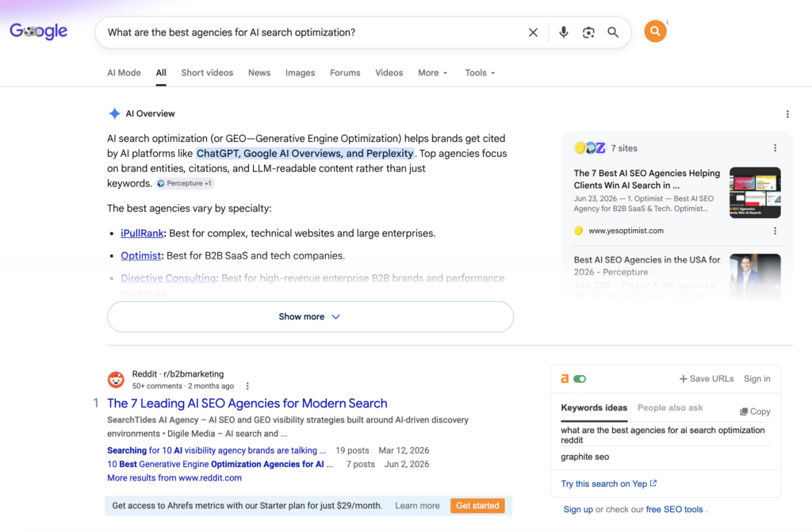The width and height of the screenshot is (812, 532).
Task: Click the AI Overview sparkle icon
Action: point(114,113)
